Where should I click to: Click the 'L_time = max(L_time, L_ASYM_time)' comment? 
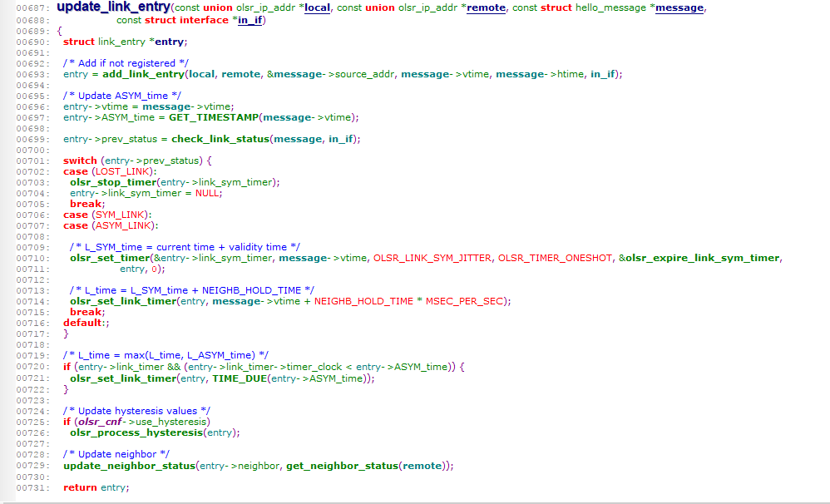coord(166,355)
